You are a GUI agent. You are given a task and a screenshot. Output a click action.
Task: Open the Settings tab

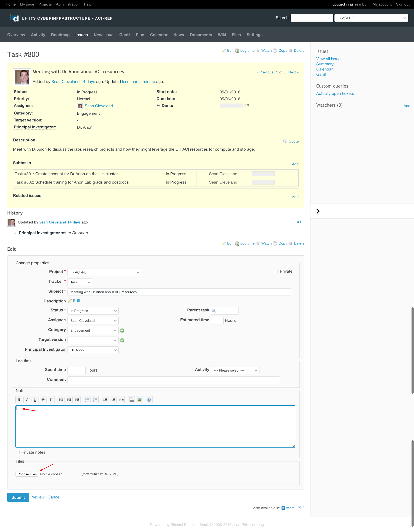pos(254,35)
